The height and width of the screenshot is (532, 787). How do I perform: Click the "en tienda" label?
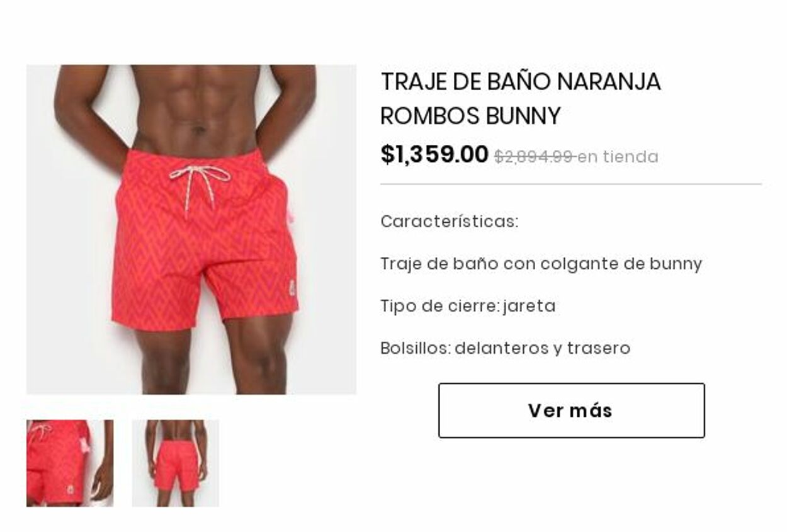[618, 157]
